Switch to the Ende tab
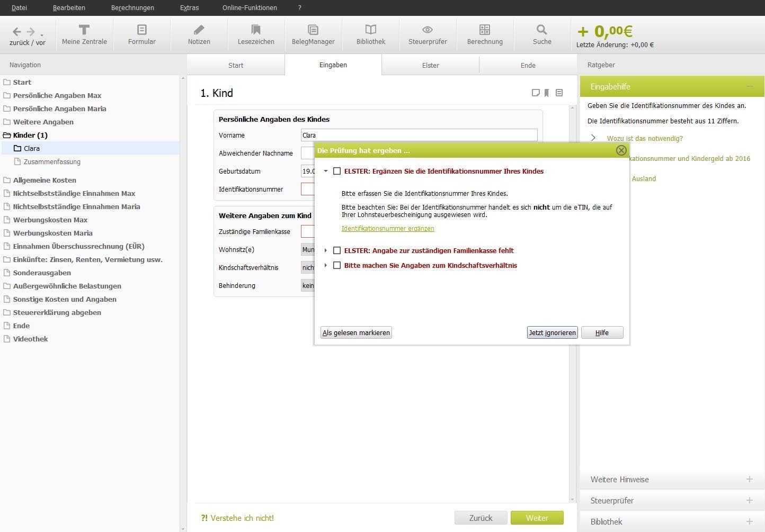The width and height of the screenshot is (765, 532). tap(528, 65)
